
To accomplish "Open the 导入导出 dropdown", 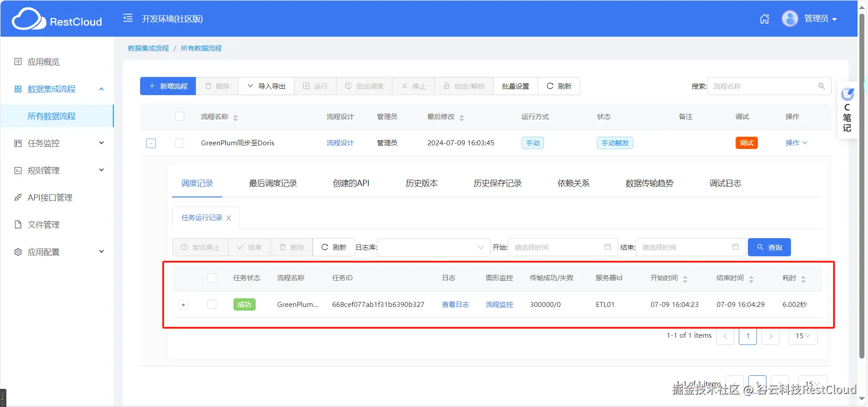I will [266, 86].
